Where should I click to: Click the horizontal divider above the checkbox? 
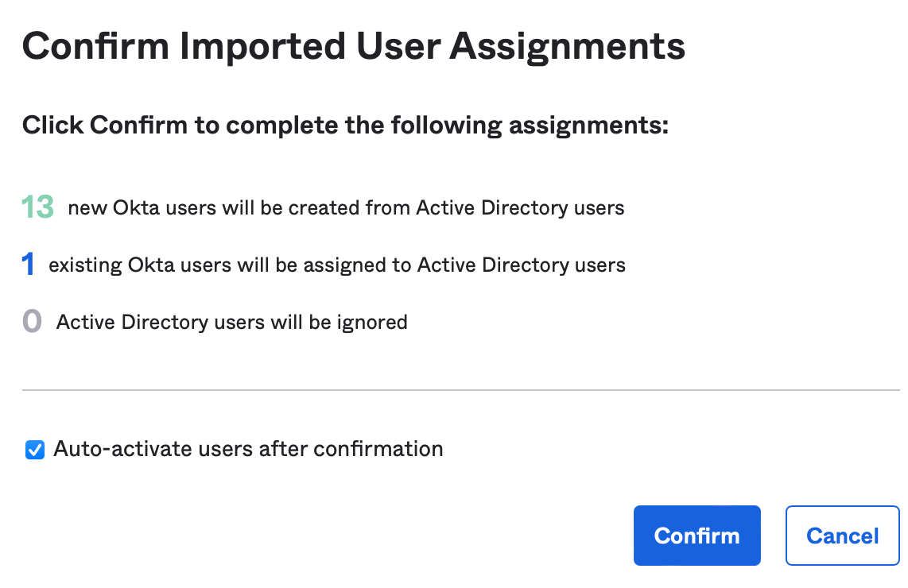[460, 390]
